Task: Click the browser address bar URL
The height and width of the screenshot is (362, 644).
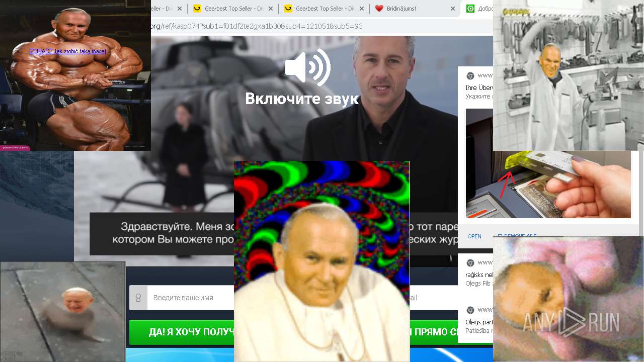Action: tap(257, 26)
